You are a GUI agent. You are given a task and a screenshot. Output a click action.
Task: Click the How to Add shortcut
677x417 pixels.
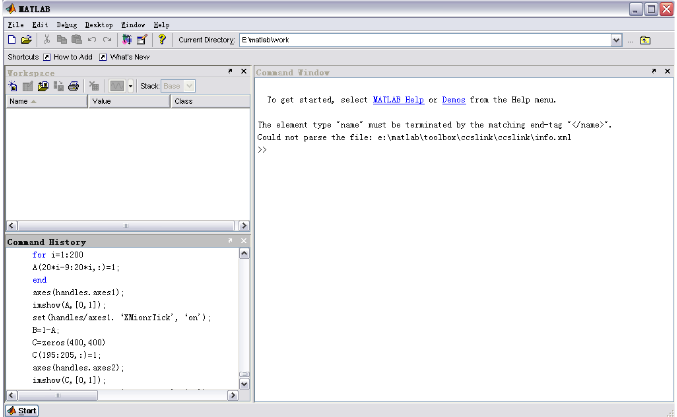(68, 57)
